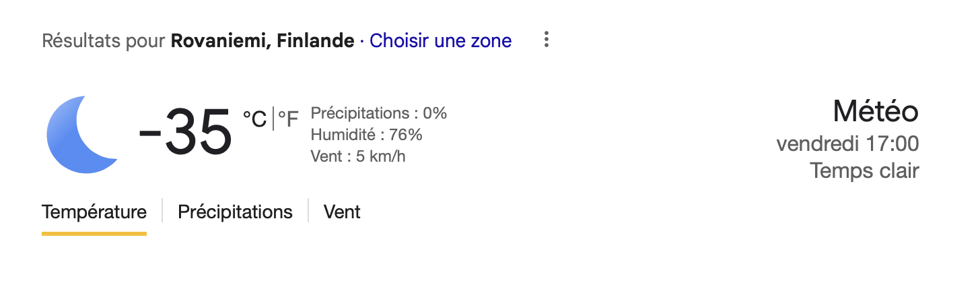Click the 'Choisir une zone' link
This screenshot has width=980, height=287.
441,40
